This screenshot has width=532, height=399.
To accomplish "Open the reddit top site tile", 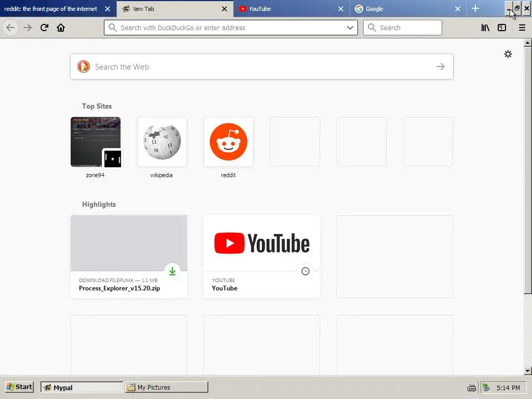I will pos(229,142).
